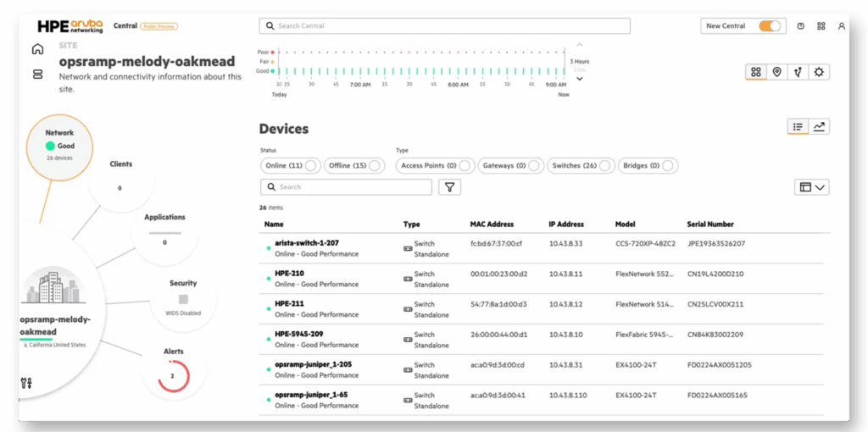Image resolution: width=868 pixels, height=432 pixels.
Task: Open the site settings gear icon
Action: click(819, 72)
